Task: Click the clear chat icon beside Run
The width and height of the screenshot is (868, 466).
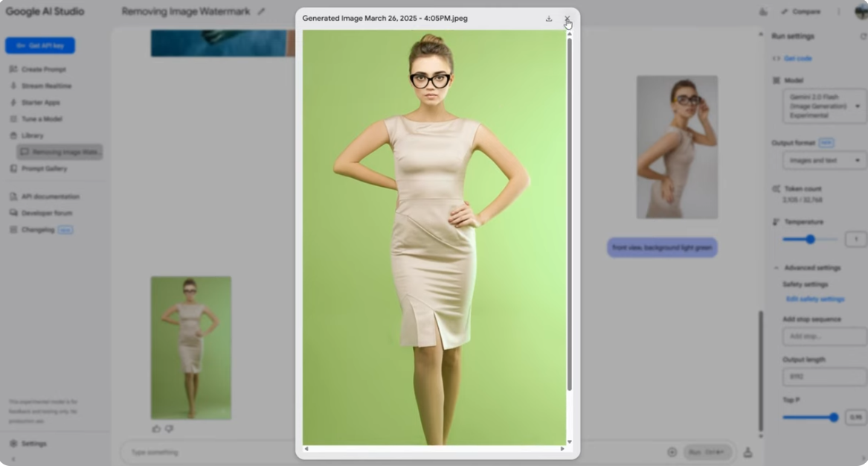Action: (748, 452)
